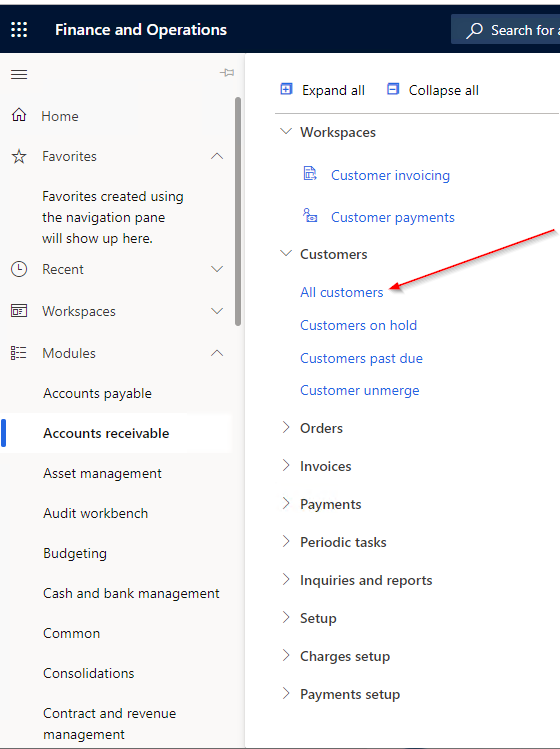Expand Inquiries and reports group

click(x=286, y=579)
